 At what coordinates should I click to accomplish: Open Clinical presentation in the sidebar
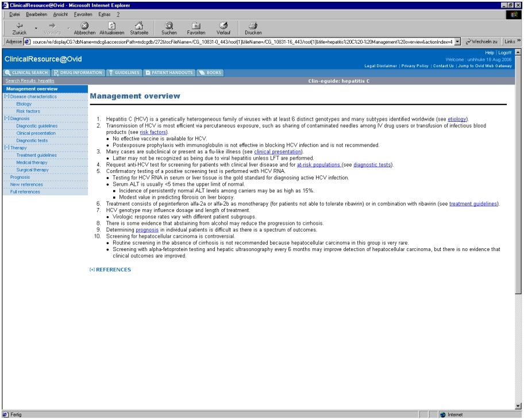click(x=36, y=133)
